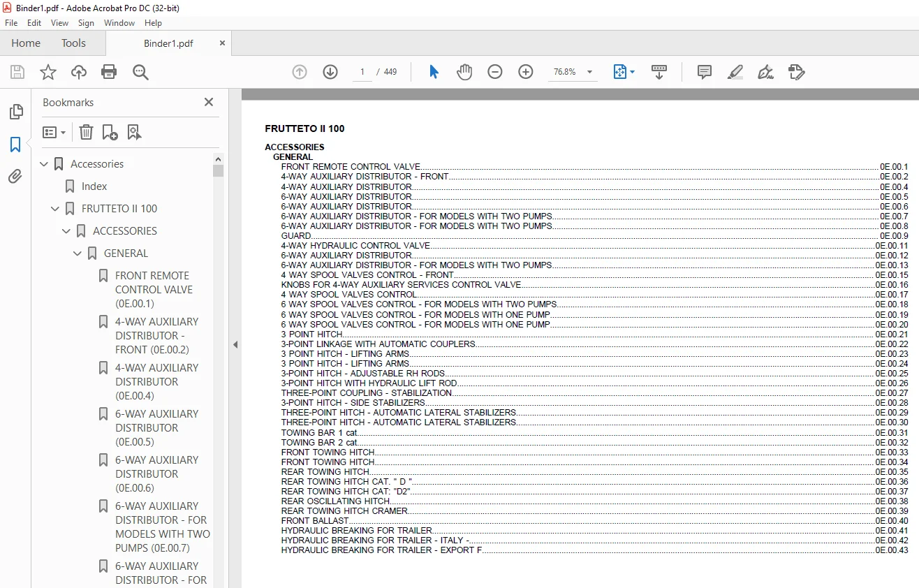Go to previous page arrow

tap(300, 72)
